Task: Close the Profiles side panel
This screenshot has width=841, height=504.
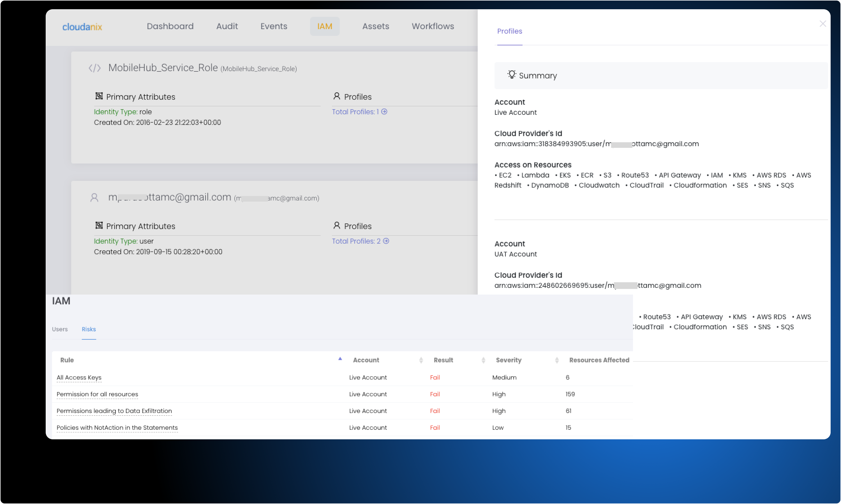Action: (x=822, y=24)
